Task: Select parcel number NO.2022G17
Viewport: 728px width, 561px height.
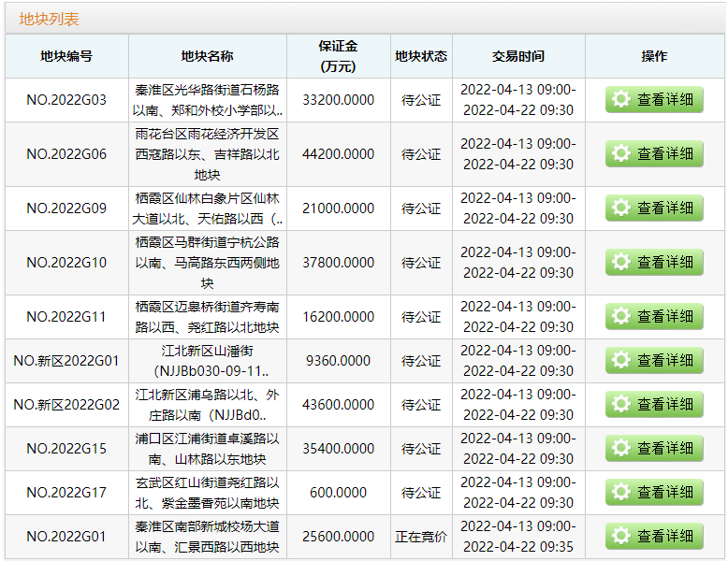Action: (x=66, y=493)
